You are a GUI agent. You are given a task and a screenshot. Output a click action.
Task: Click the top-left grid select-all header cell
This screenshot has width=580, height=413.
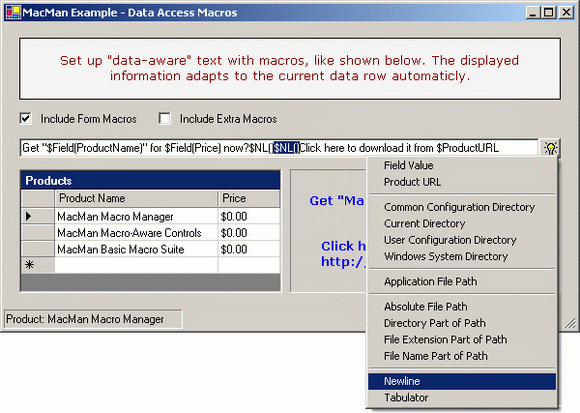tap(38, 199)
